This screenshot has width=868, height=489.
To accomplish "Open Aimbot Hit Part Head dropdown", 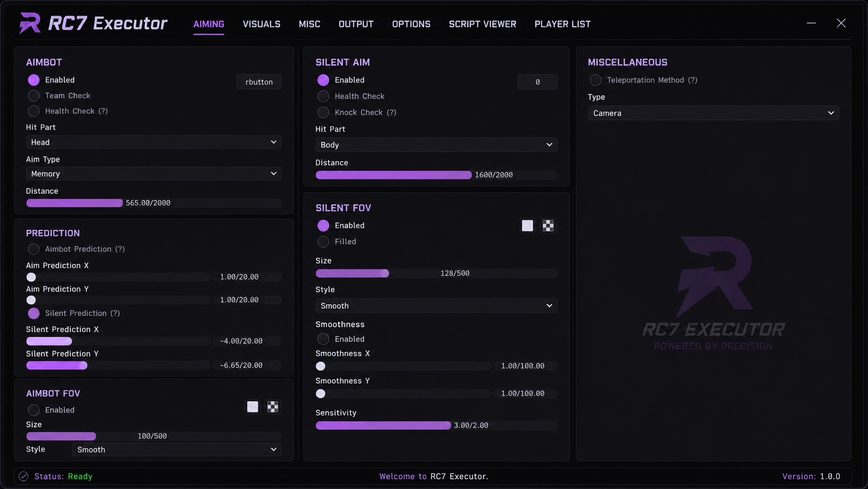I will pyautogui.click(x=154, y=142).
